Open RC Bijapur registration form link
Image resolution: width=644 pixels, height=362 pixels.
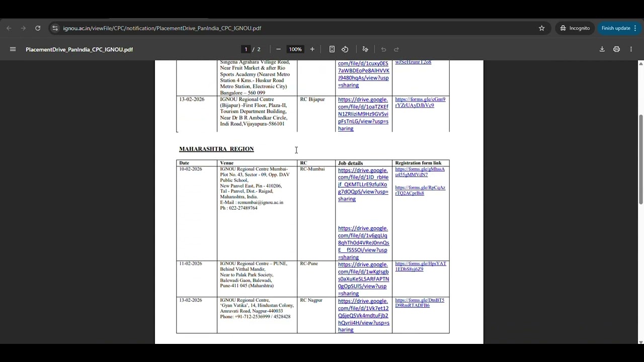pos(420,103)
